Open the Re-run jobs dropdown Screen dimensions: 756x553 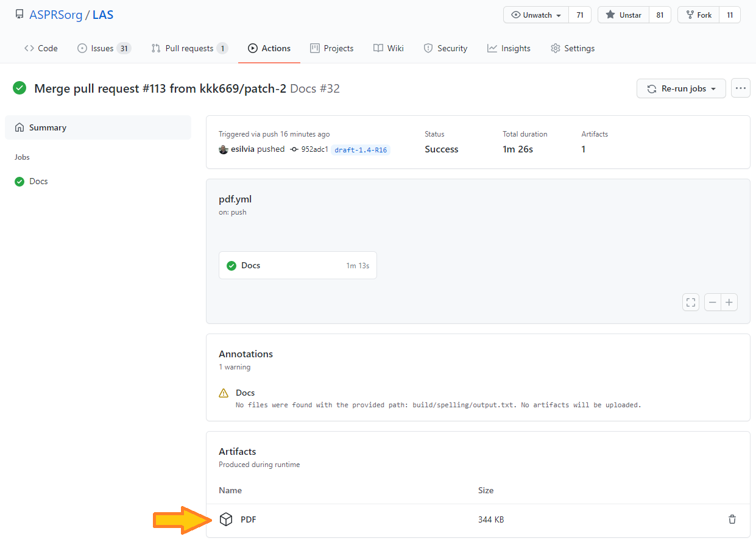point(681,88)
